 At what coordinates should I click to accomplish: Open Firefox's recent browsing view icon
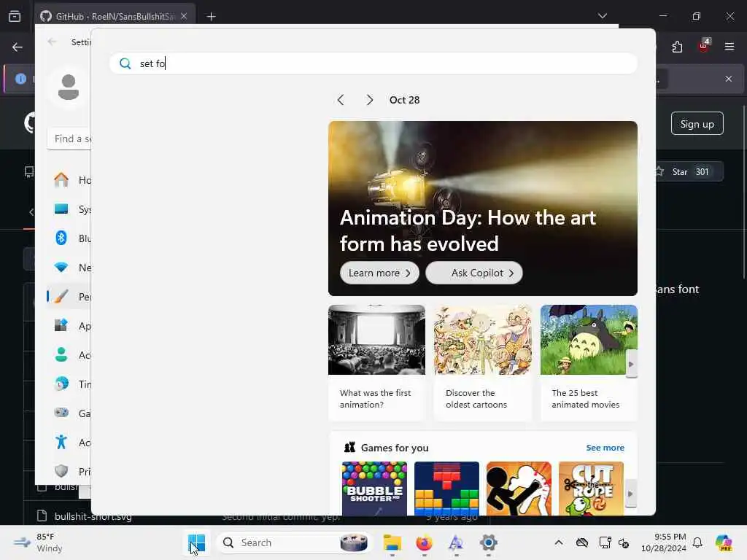coord(15,16)
